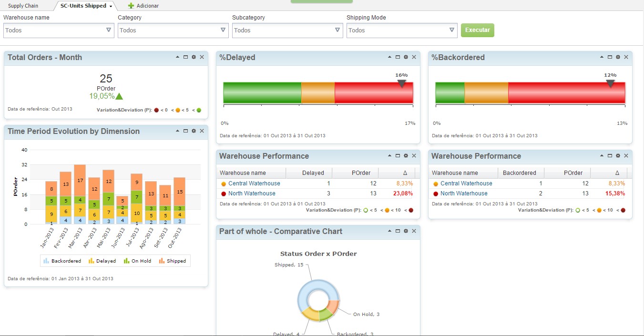Open the Warehouse name dropdown
Screen dimensions: 644x336
[x=59, y=30]
